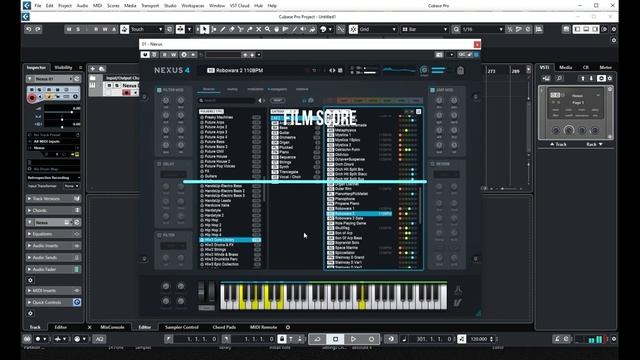Open the Transport menu
This screenshot has height=360, width=640.
pos(150,6)
